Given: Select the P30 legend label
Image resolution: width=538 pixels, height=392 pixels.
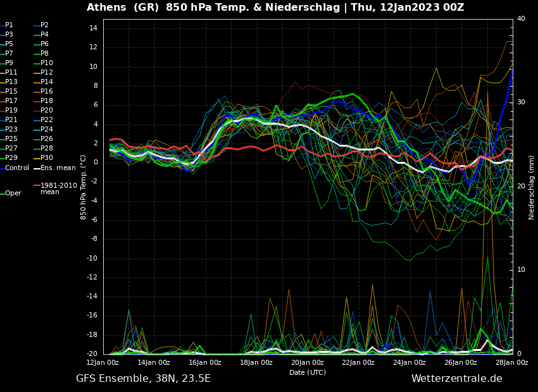Looking at the screenshot, I should tap(46, 158).
